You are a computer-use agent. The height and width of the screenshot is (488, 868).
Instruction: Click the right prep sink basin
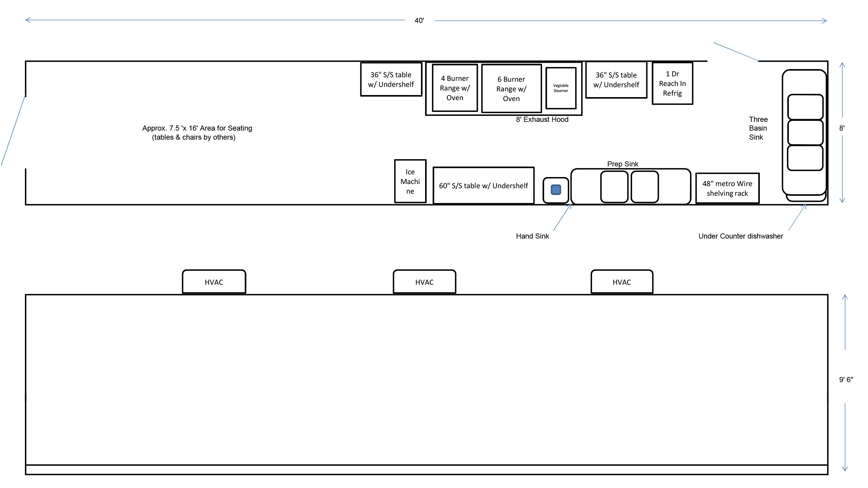tap(644, 187)
